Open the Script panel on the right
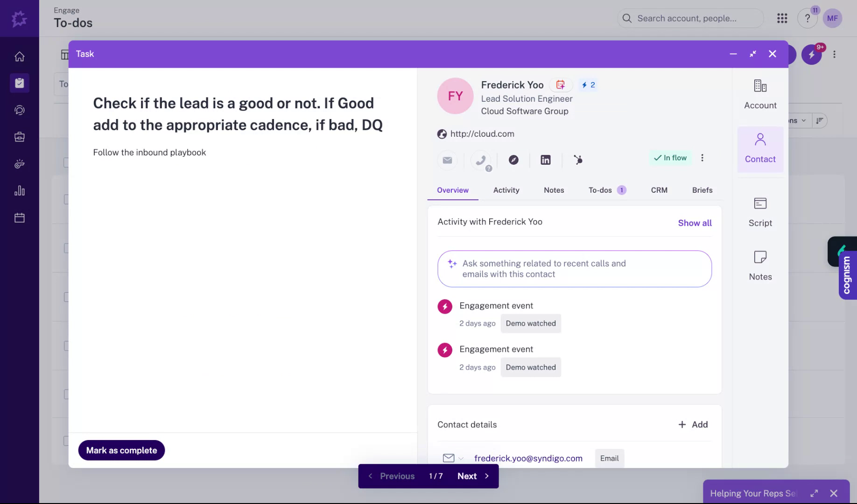This screenshot has height=504, width=857. [760, 211]
